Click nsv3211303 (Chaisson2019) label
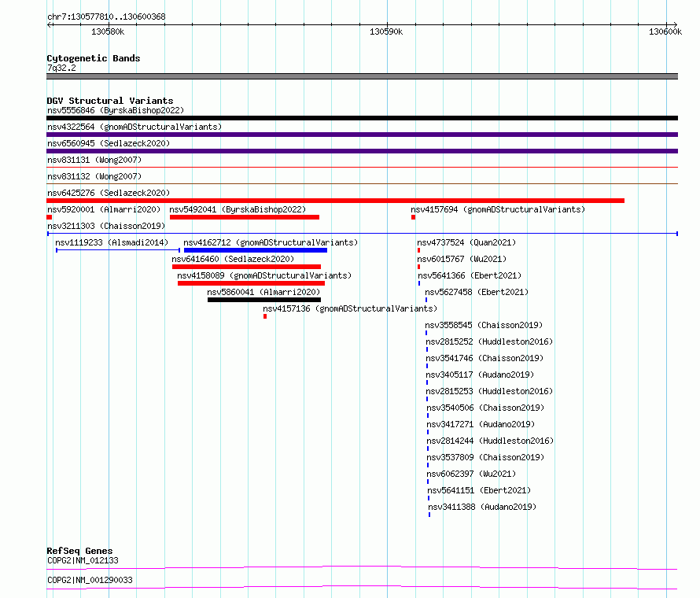Viewport: 700px width, 598px height. [x=106, y=226]
